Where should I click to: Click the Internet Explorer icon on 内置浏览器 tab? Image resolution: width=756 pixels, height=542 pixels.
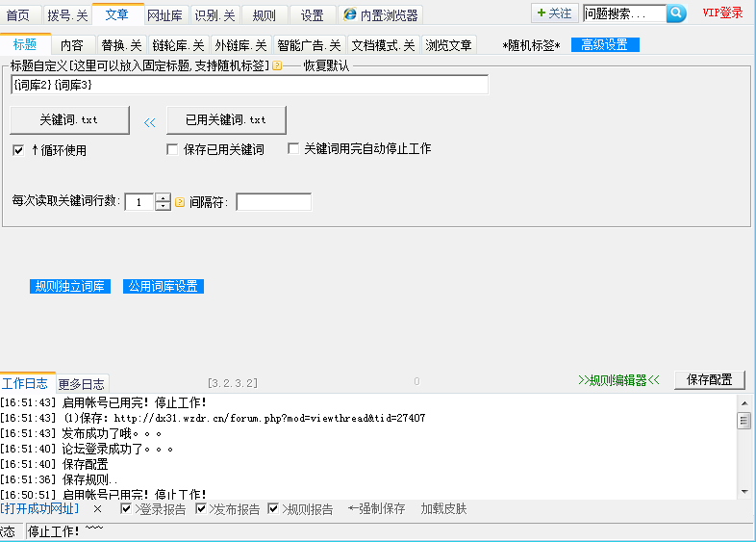pos(350,14)
